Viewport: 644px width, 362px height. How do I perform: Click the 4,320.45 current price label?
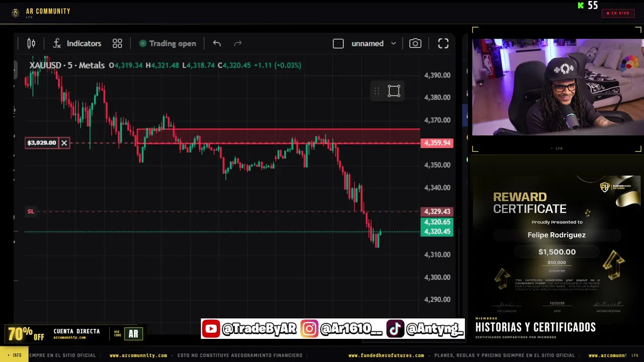pos(437,232)
